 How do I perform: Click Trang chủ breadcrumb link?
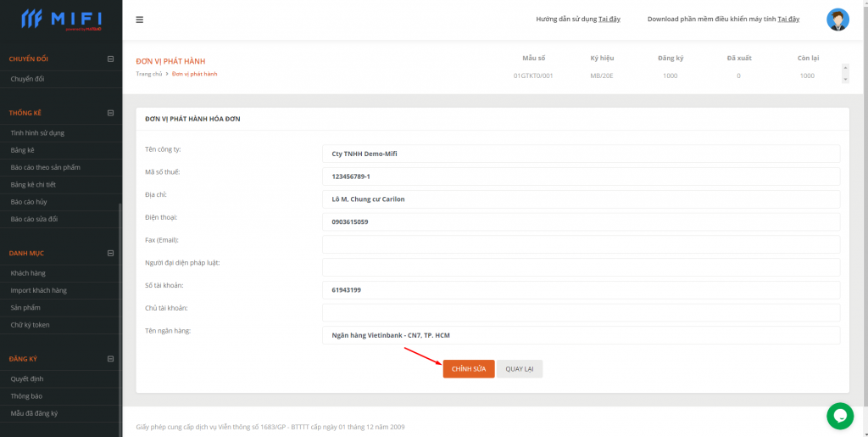148,75
